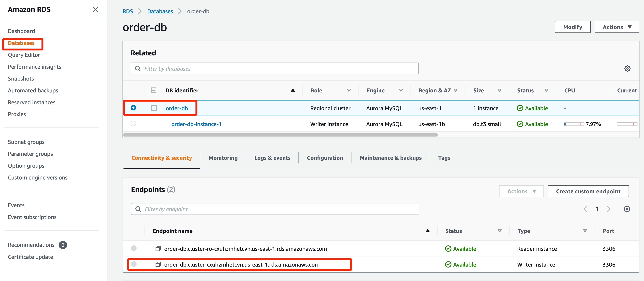
Task: Select the order-db-instance-1 radio button
Action: click(133, 123)
